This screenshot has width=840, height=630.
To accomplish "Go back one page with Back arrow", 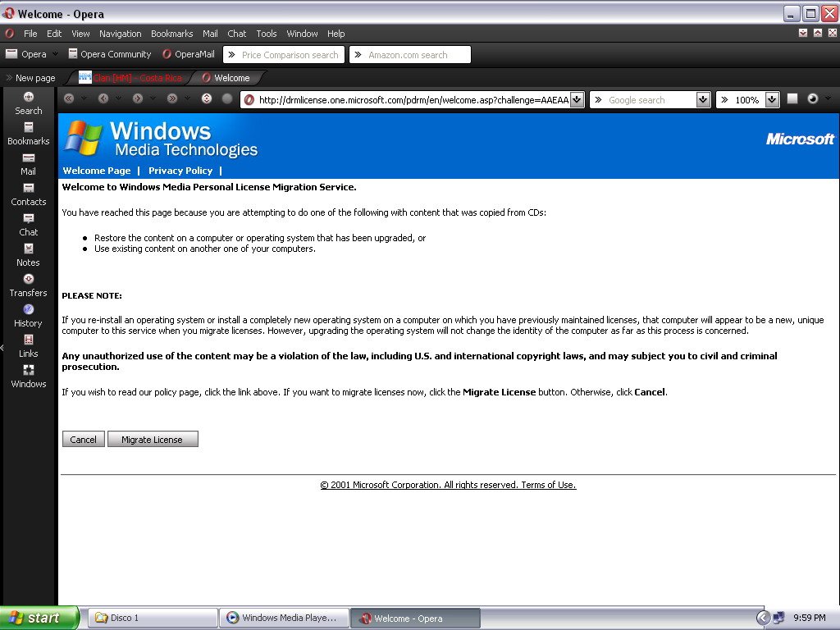I will pos(103,98).
